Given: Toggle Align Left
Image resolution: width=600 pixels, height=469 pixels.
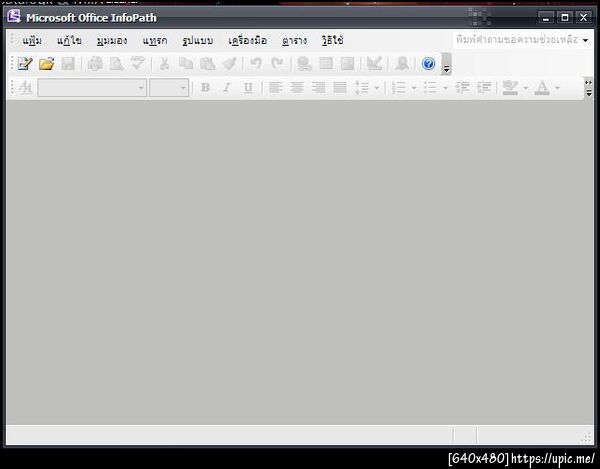Looking at the screenshot, I should tap(275, 88).
